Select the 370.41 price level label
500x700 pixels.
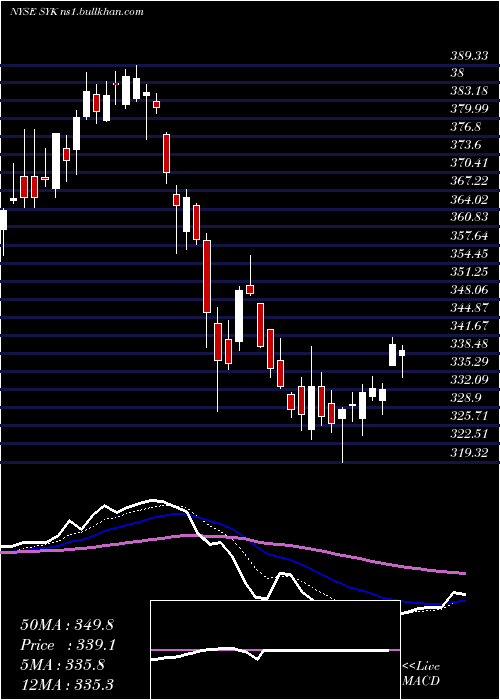469,162
